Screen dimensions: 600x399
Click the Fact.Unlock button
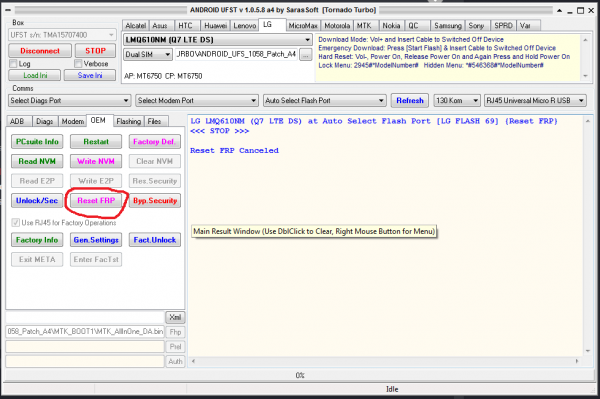(155, 240)
